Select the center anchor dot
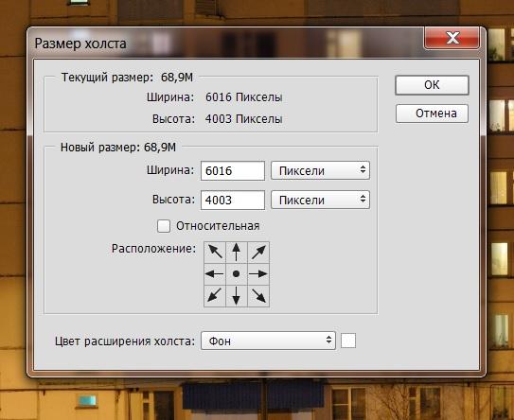The image size is (514, 420). click(x=237, y=274)
